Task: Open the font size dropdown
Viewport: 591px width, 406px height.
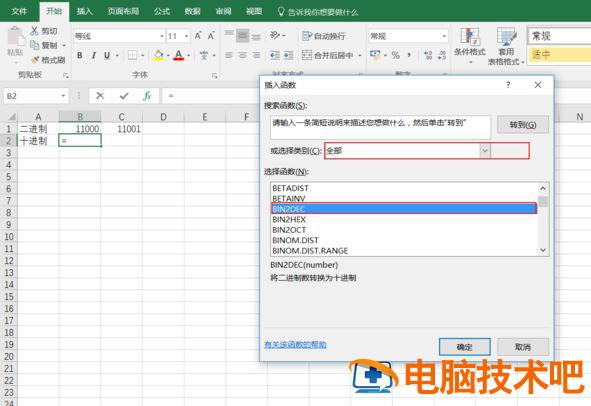Action: [x=187, y=36]
